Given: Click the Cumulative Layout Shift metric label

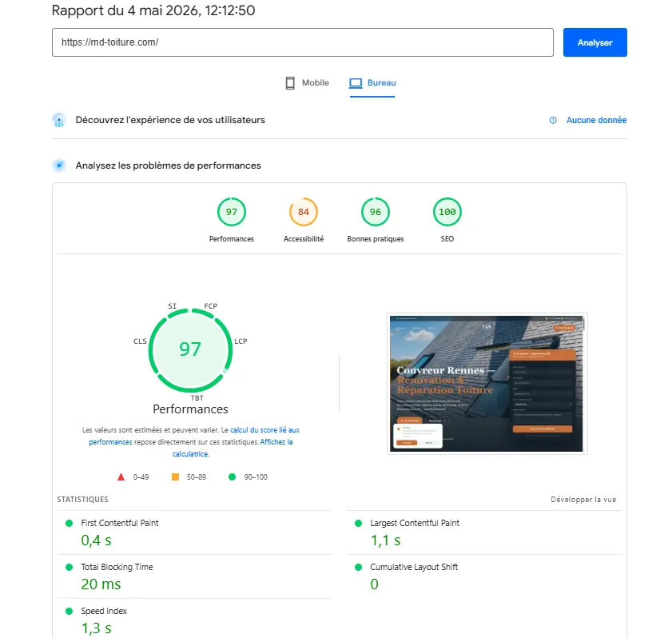Looking at the screenshot, I should (414, 567).
